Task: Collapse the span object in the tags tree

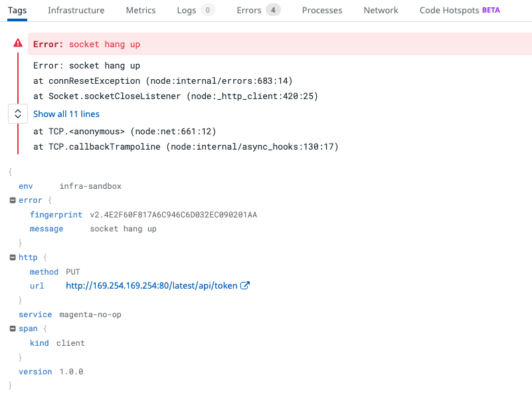Action: [x=13, y=328]
